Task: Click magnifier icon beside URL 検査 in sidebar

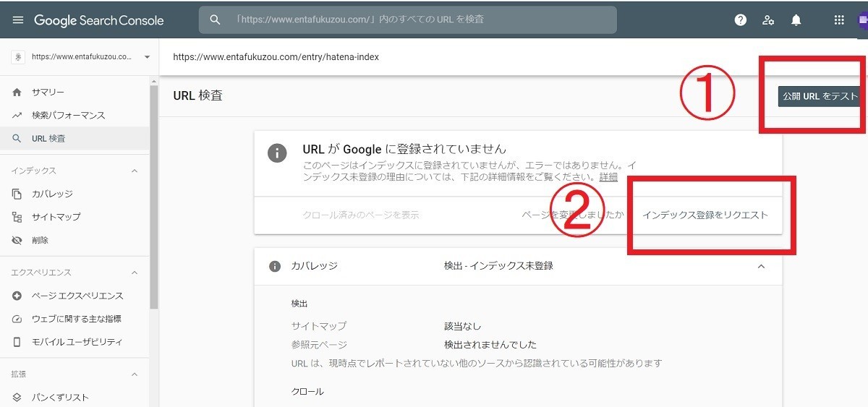Action: click(17, 138)
